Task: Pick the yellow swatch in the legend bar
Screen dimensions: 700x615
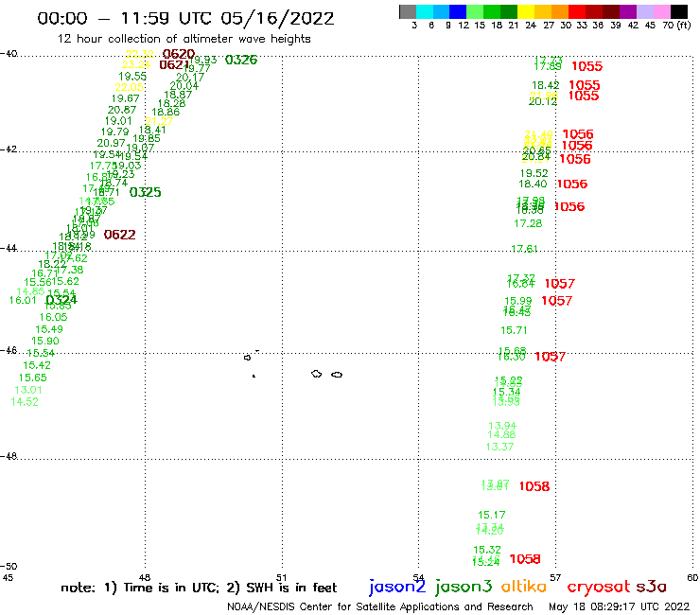Action: tap(525, 11)
